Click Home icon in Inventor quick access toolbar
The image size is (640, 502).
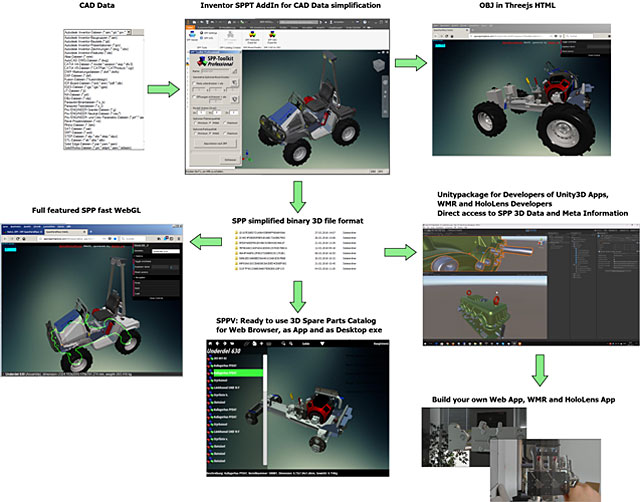point(229,22)
